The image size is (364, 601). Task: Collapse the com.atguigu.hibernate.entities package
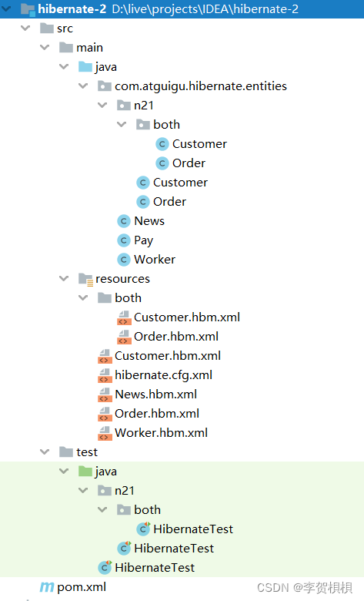pyautogui.click(x=83, y=86)
